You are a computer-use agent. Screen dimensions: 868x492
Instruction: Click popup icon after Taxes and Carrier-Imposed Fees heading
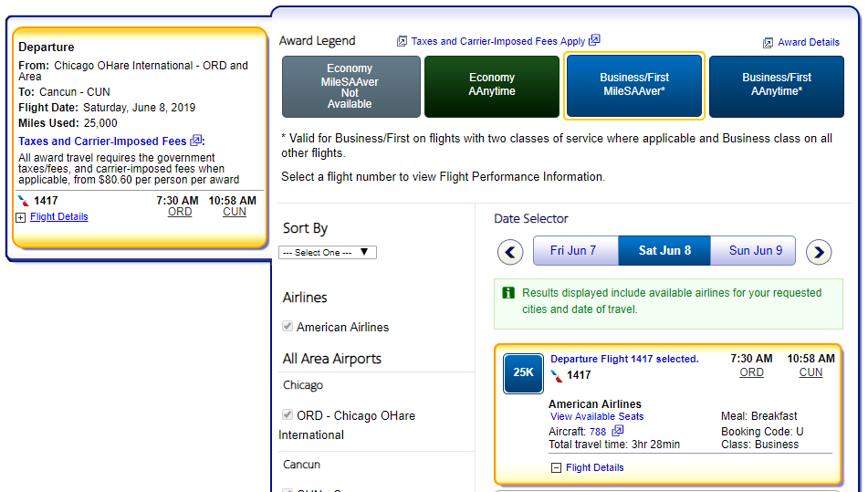195,141
